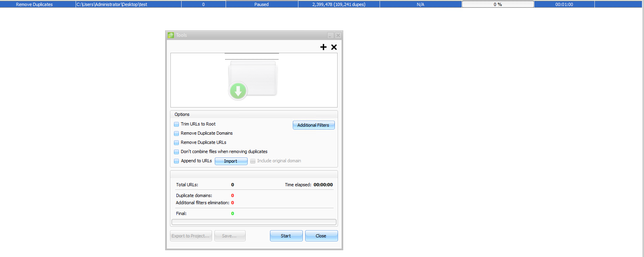Screen dimensions: 644x257
Task: Click the plus icon to add files
Action: click(x=323, y=47)
